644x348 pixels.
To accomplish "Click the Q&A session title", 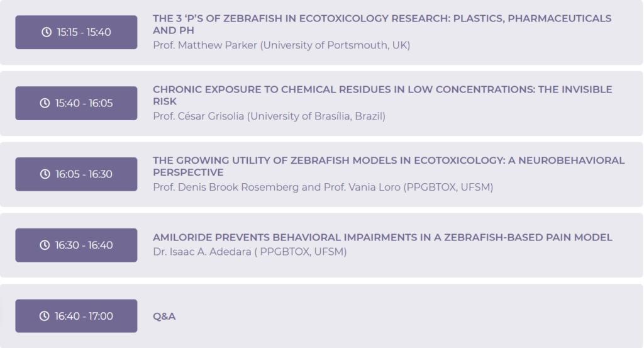I will (164, 317).
